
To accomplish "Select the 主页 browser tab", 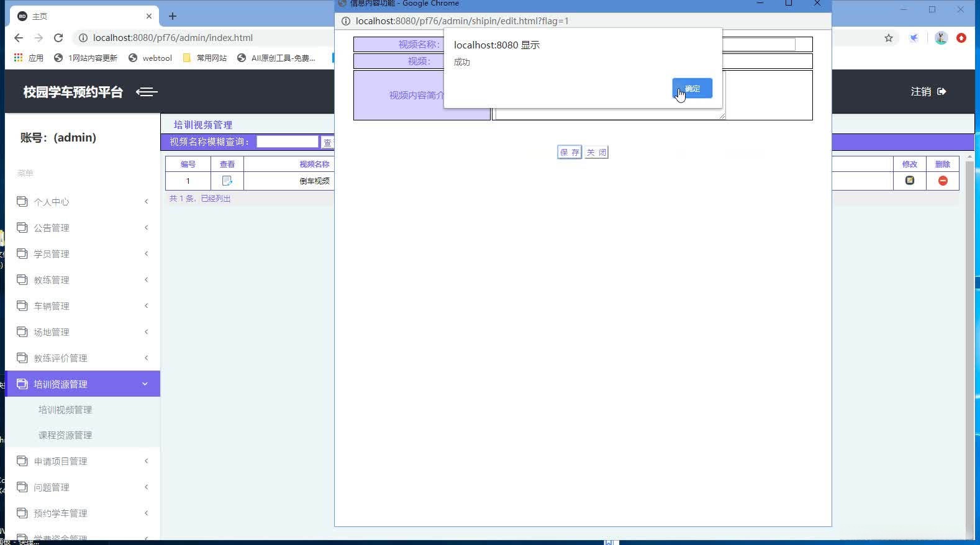I will click(x=84, y=16).
